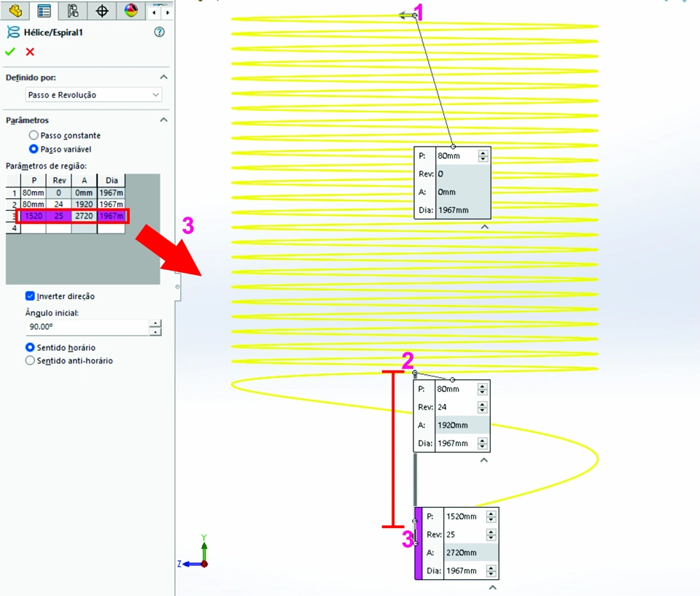This screenshot has height=596, width=700.
Task: Select row 3 pitch cell 1520
Action: pyautogui.click(x=34, y=216)
